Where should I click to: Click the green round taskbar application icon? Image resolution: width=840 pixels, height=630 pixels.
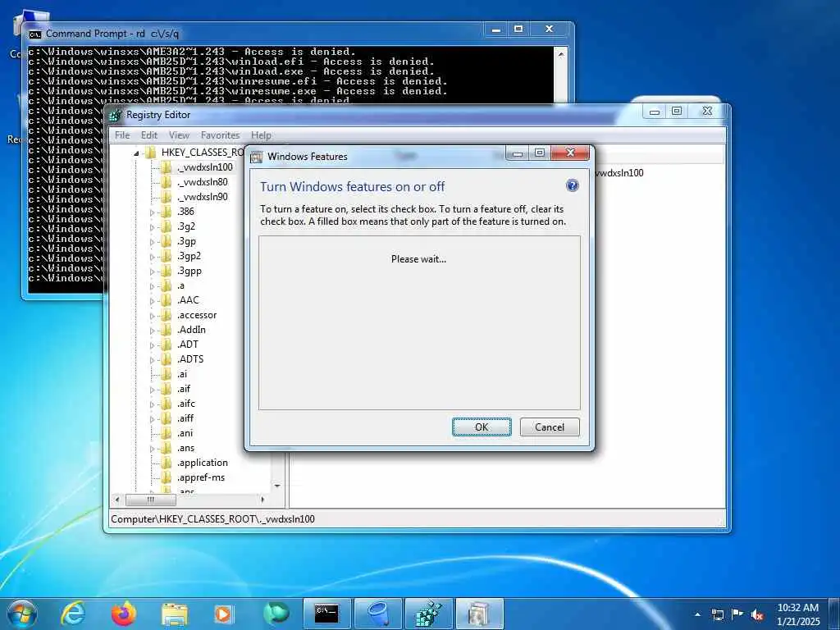click(x=276, y=614)
